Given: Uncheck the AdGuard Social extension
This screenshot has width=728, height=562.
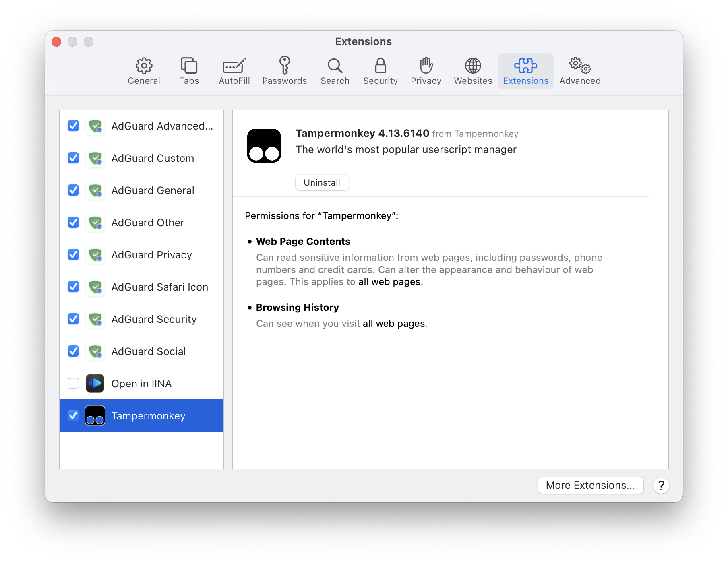Looking at the screenshot, I should [73, 351].
